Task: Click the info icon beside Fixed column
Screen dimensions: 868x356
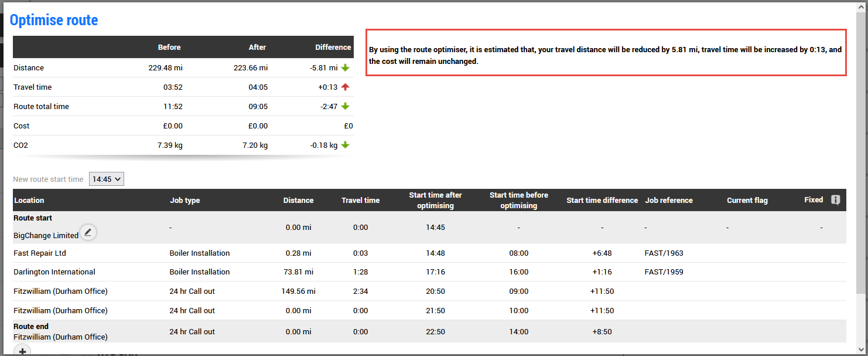Action: click(835, 200)
